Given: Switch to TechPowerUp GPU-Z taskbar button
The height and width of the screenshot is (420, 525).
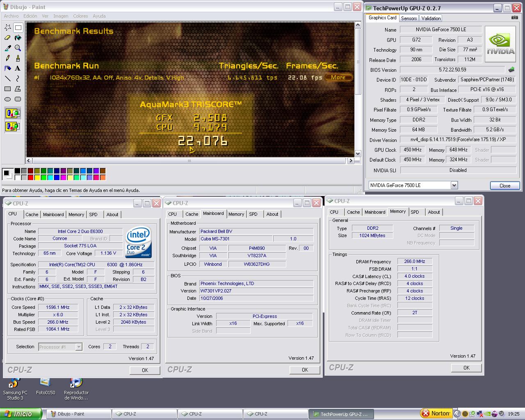Looking at the screenshot, I should 341,414.
